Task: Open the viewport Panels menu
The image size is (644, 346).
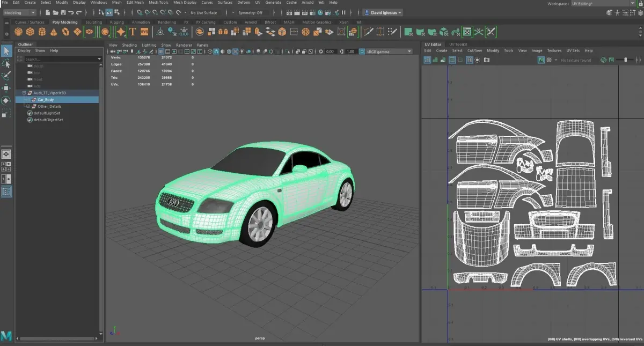Action: [202, 45]
